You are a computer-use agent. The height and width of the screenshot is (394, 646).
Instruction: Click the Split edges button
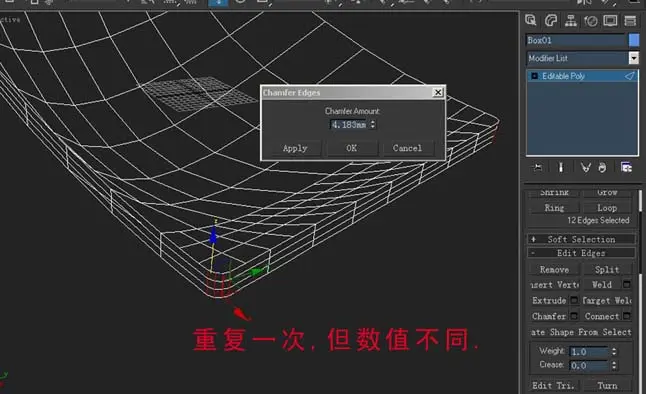pos(607,270)
